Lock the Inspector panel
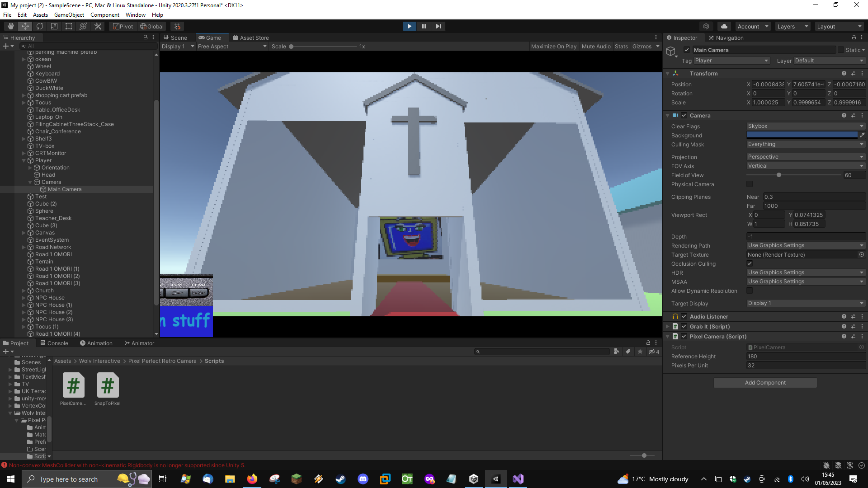The width and height of the screenshot is (868, 488). [x=854, y=38]
